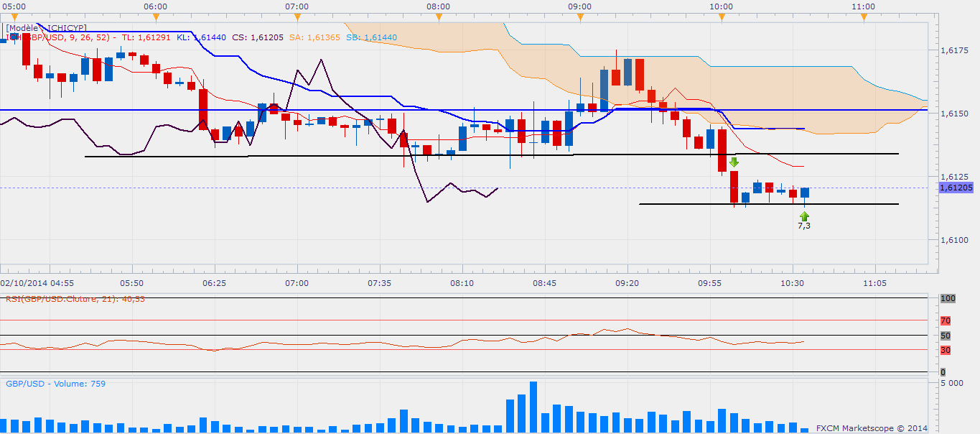Click the KL: 1,61440 value
This screenshot has width=980, height=434.
point(202,37)
